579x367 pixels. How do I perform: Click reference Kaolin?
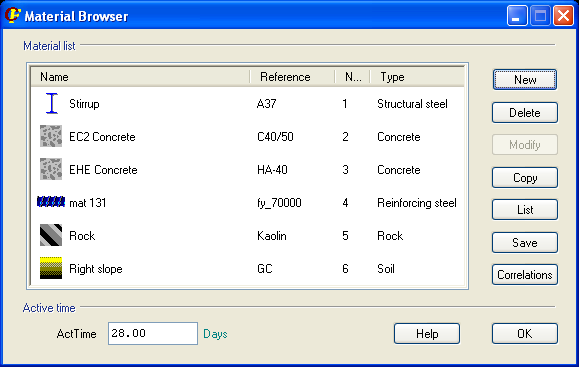click(272, 236)
